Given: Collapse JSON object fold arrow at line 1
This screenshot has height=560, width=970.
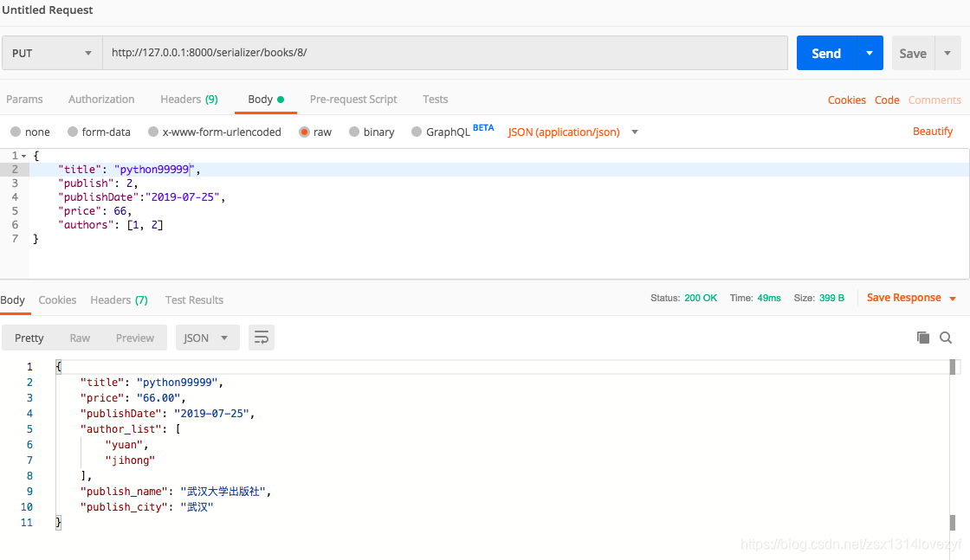Looking at the screenshot, I should point(23,156).
